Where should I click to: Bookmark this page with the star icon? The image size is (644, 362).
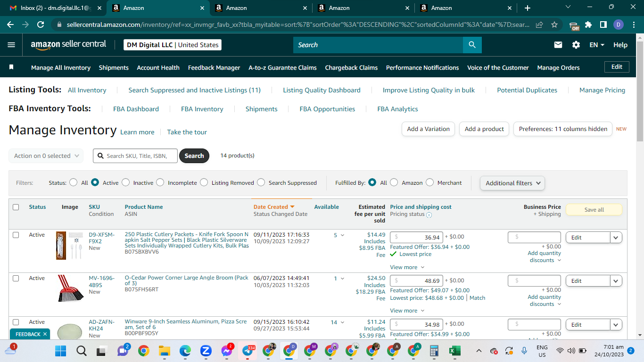pyautogui.click(x=554, y=25)
